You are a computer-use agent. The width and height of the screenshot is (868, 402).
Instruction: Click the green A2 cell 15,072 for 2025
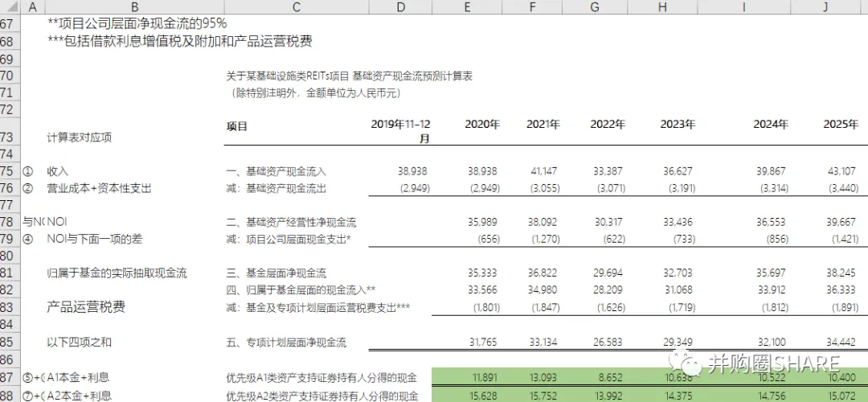843,396
